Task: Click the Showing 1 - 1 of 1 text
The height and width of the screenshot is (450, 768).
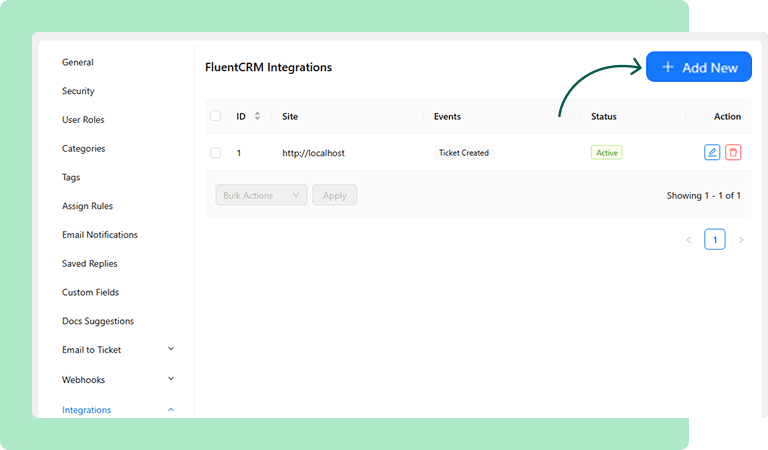Action: click(703, 195)
